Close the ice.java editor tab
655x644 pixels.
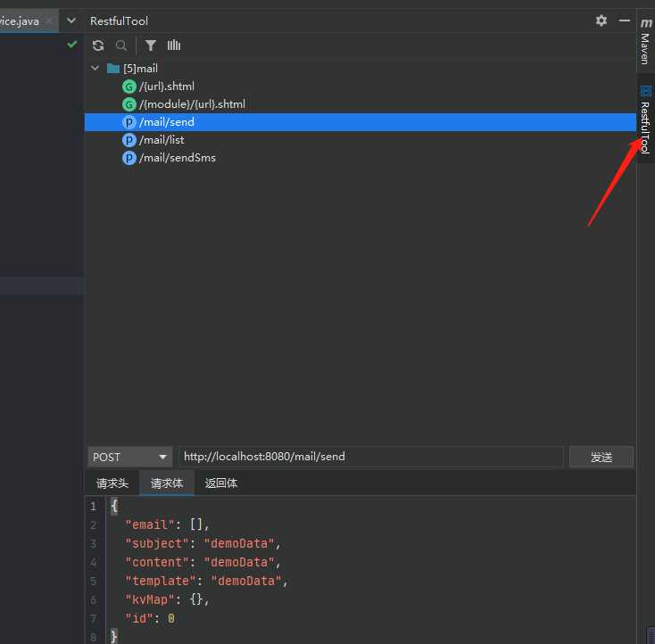click(x=49, y=21)
